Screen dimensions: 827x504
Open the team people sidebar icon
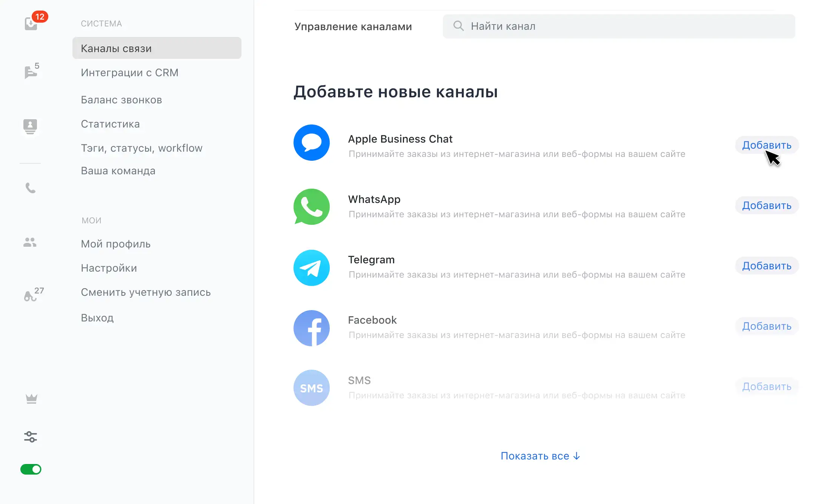click(x=30, y=242)
